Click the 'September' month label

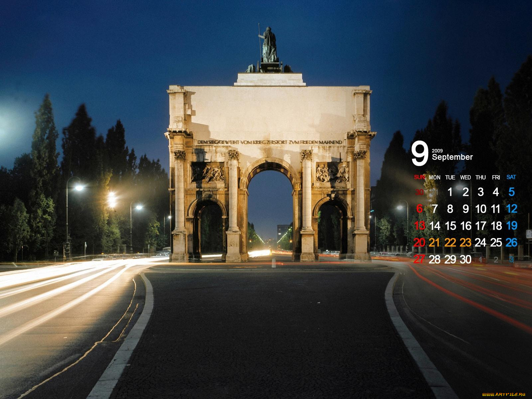452,157
